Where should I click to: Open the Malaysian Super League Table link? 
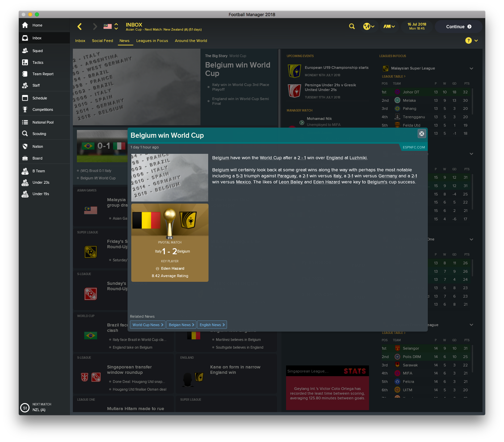click(394, 77)
